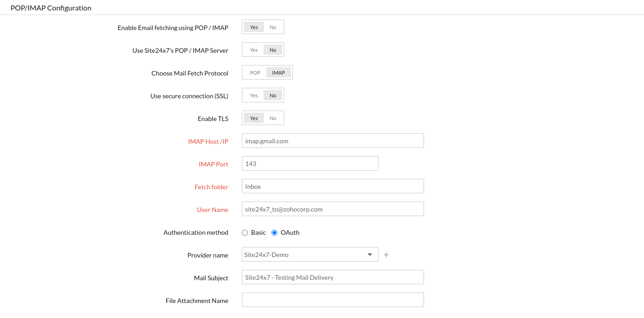This screenshot has height=318, width=644.
Task: Disable Email fetching by clicking No
Action: click(273, 27)
